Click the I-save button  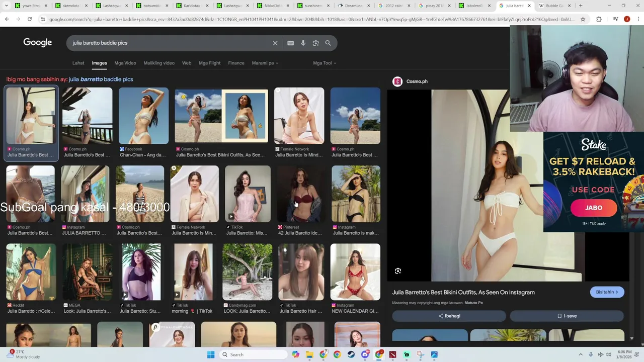tap(567, 316)
